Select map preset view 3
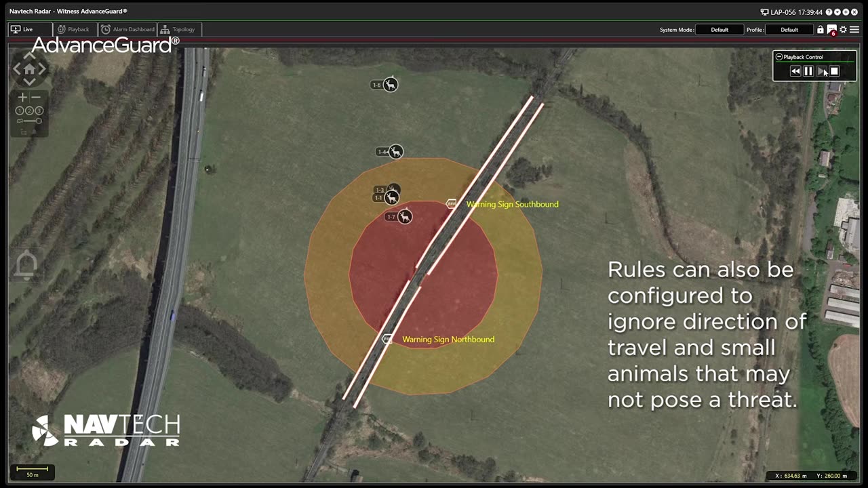This screenshot has height=488, width=868. click(x=39, y=110)
